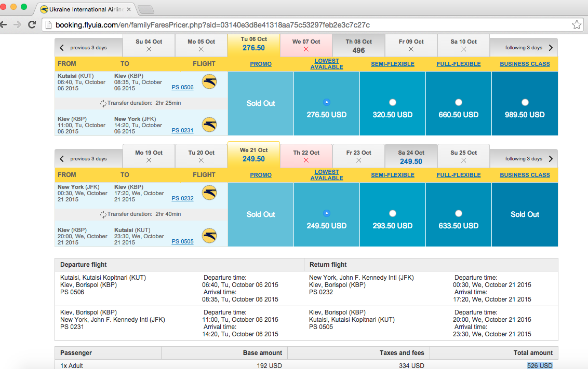Click the airline logo beside flight PS 0506
The width and height of the screenshot is (588, 369).
[209, 81]
